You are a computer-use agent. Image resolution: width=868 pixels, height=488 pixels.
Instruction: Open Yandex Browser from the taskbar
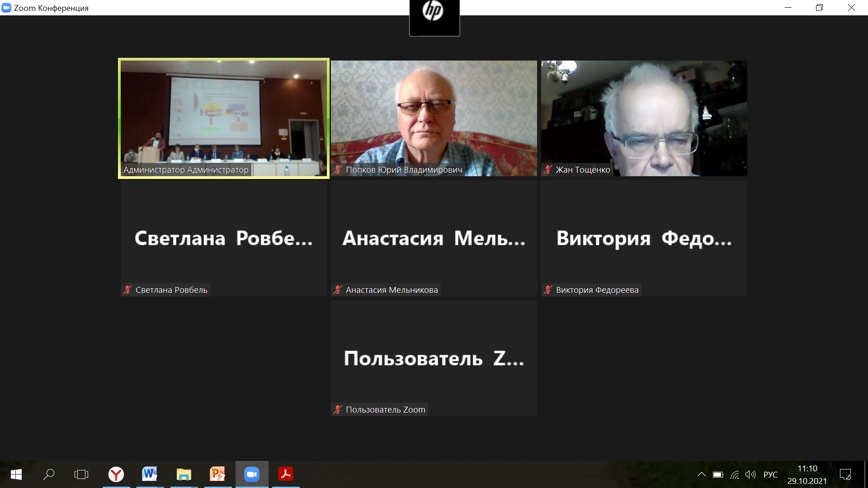[116, 474]
